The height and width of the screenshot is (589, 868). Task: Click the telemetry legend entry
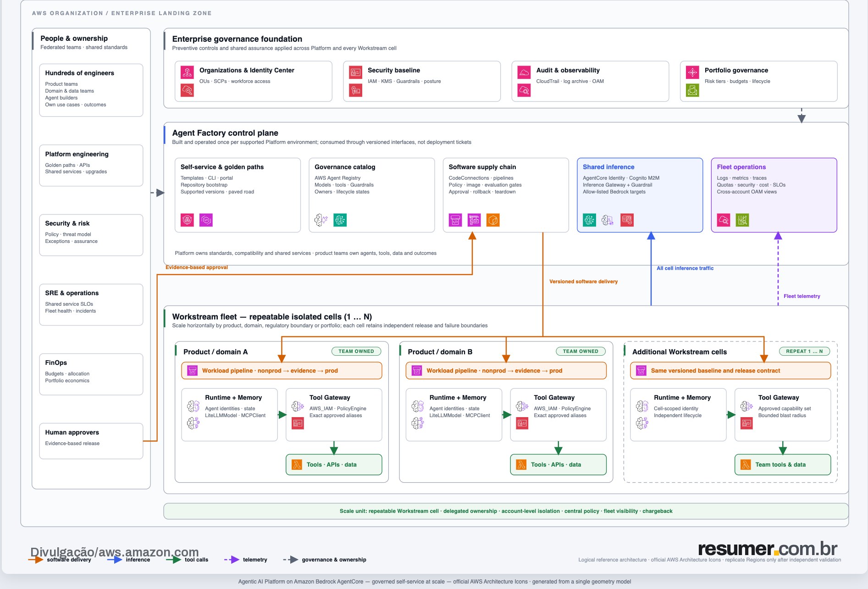246,560
